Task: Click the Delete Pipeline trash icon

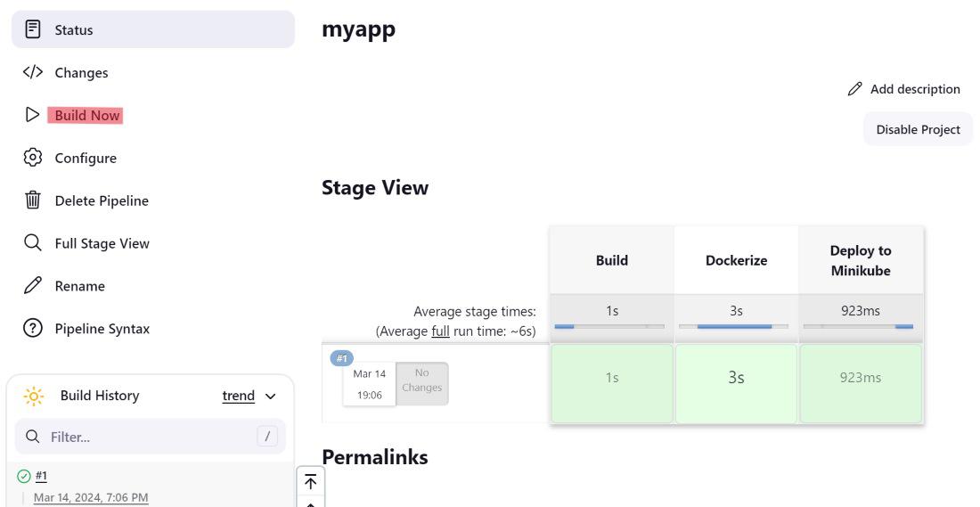Action: 33,200
